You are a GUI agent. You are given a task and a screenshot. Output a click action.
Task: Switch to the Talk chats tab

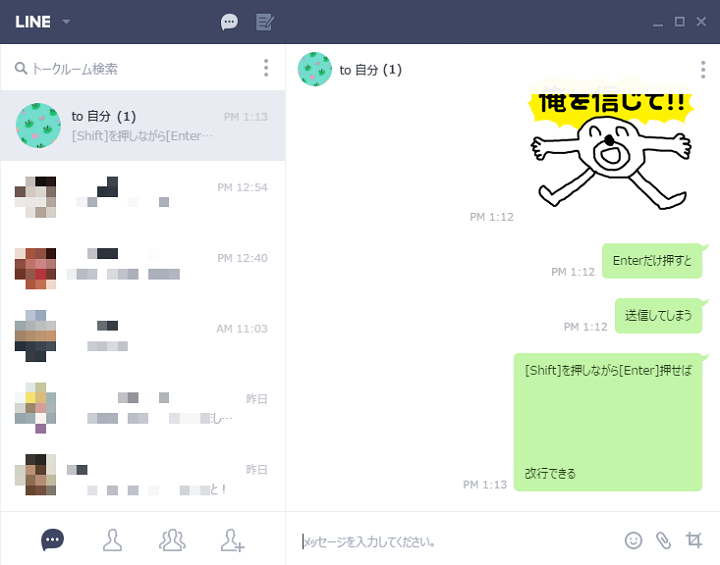tap(52, 539)
